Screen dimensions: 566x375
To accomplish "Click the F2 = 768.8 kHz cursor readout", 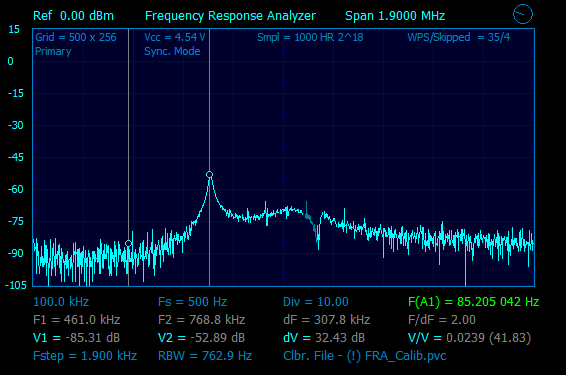I will [201, 320].
